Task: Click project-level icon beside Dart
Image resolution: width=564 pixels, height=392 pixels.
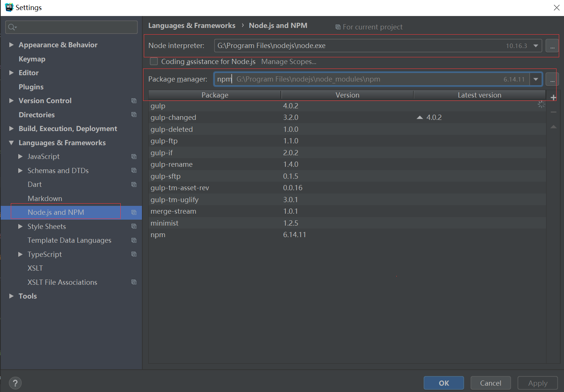Action: (x=134, y=185)
